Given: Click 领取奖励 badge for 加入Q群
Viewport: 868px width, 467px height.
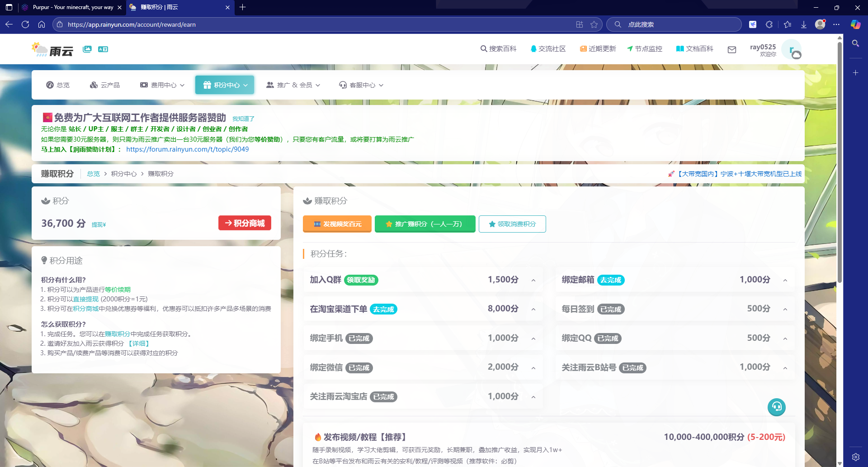Looking at the screenshot, I should 361,280.
